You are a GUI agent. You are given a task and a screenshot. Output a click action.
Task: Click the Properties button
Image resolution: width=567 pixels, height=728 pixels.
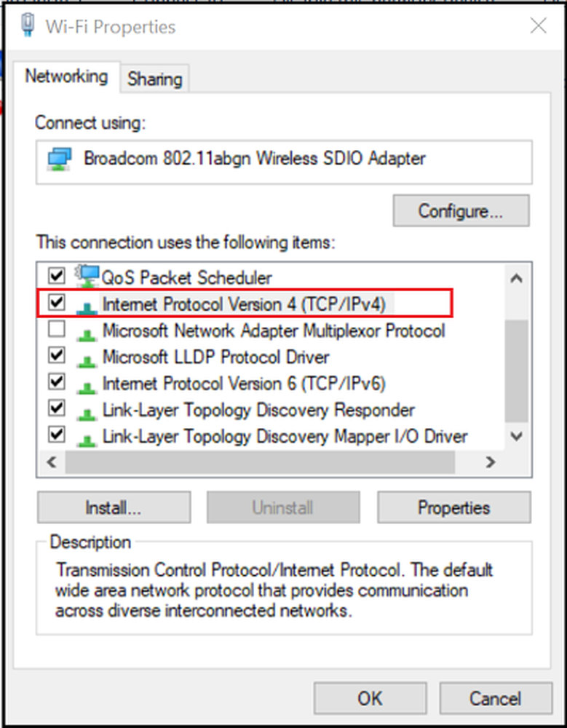[x=453, y=507]
